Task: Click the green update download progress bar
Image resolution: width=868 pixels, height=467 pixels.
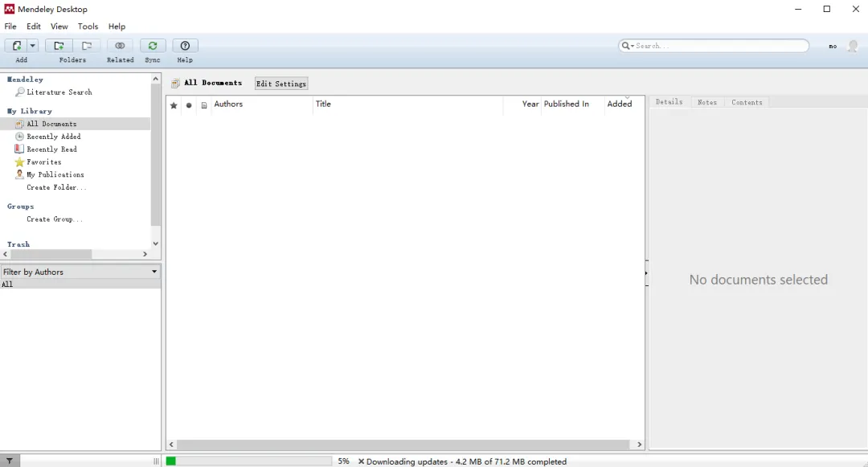Action: click(x=248, y=461)
